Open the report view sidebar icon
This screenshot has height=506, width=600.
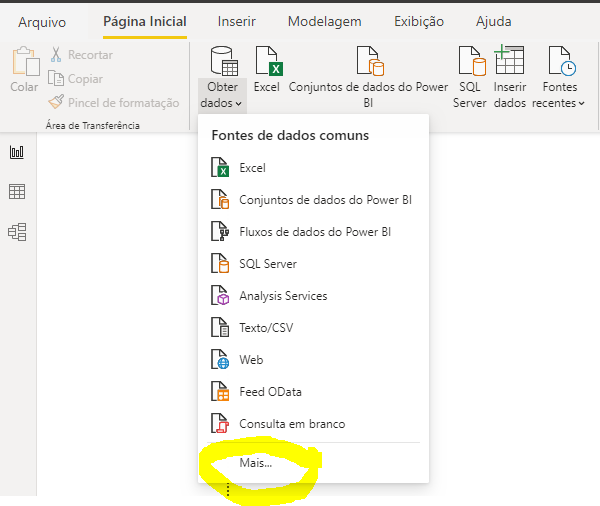[x=17, y=152]
